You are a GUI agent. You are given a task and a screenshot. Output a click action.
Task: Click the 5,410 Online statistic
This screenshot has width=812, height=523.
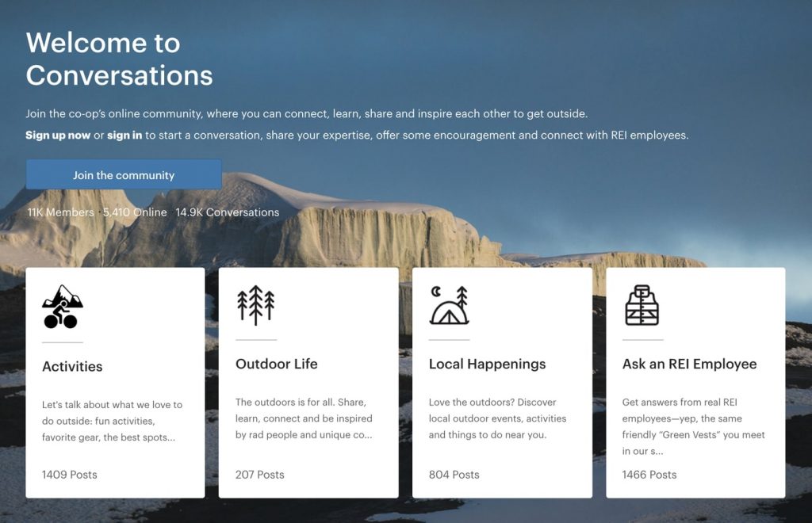[135, 212]
